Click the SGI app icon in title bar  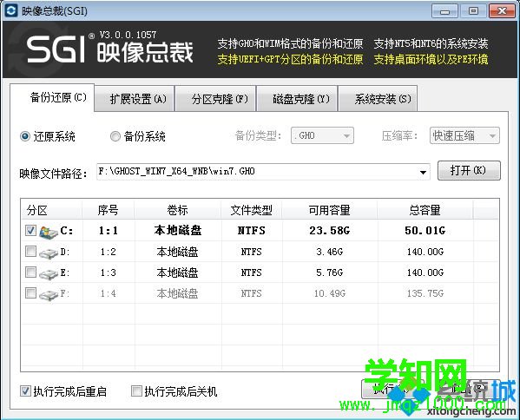pos(11,10)
